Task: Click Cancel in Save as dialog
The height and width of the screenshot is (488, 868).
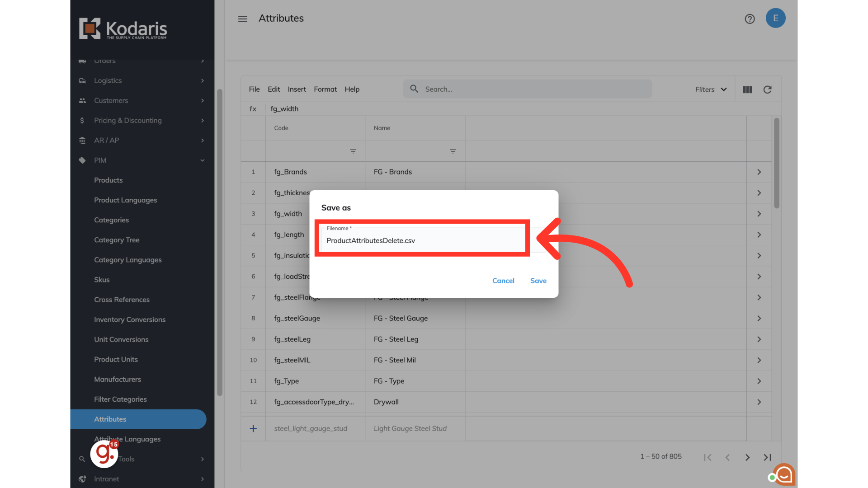Action: coord(503,281)
